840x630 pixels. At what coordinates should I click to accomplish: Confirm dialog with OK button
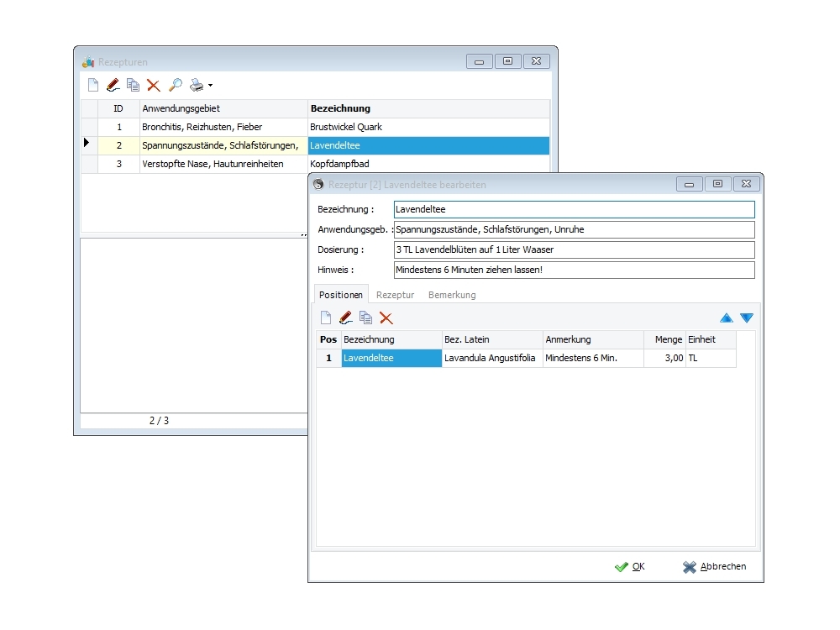(630, 566)
